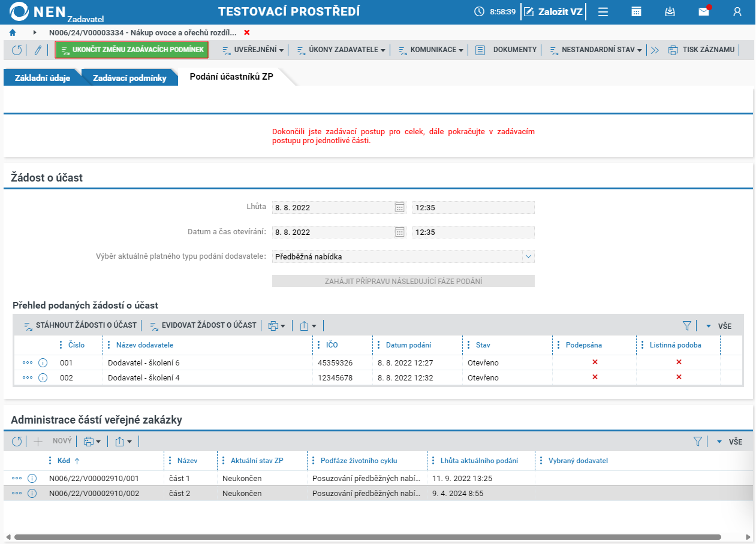Click Ukončit změnu zadávacích podmínek button
Viewport: 756px width, 544px height.
point(132,50)
